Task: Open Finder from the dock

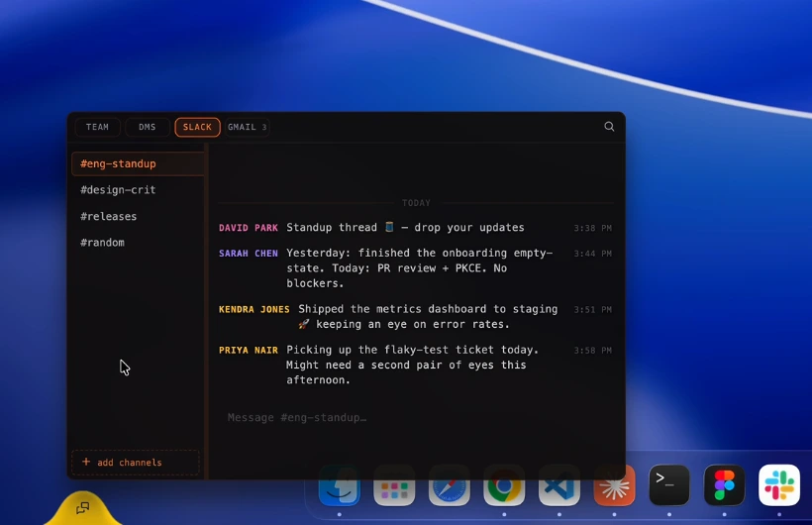Action: (340, 485)
